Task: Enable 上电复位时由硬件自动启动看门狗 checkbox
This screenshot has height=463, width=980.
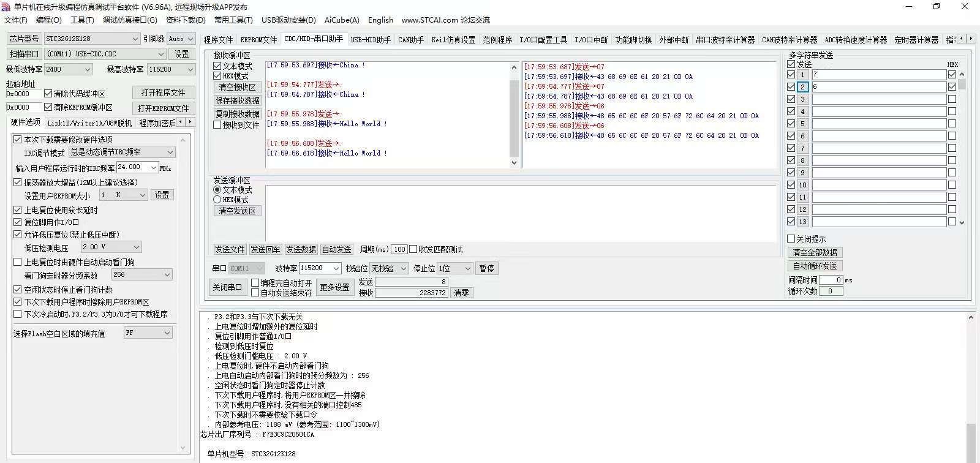Action: (18, 262)
